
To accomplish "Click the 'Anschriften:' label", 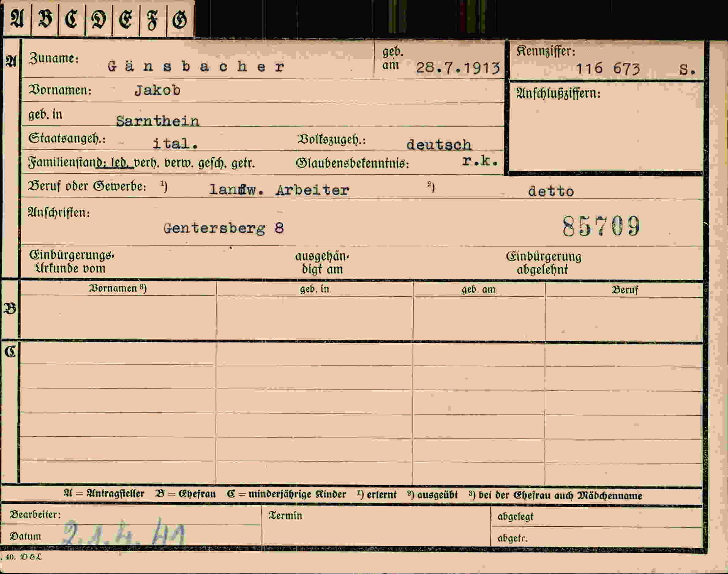I will tap(59, 212).
